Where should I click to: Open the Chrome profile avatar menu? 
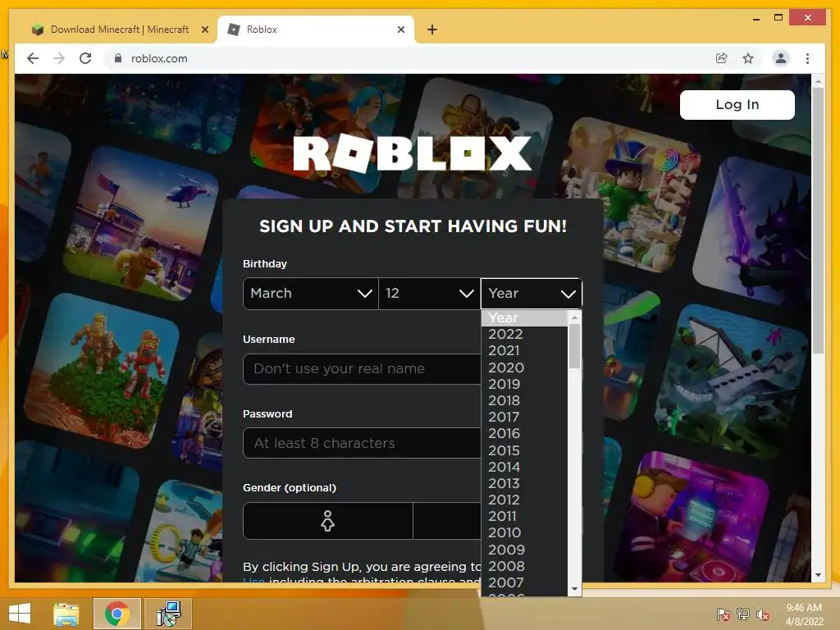pos(781,58)
